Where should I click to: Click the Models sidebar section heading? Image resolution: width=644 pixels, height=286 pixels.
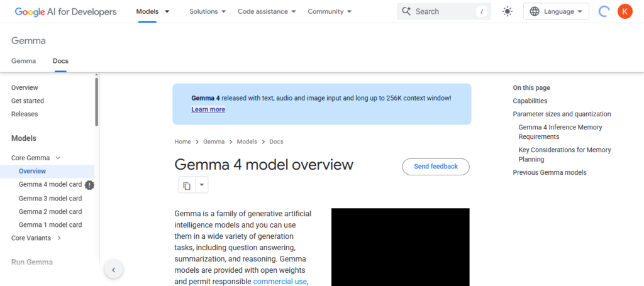24,138
